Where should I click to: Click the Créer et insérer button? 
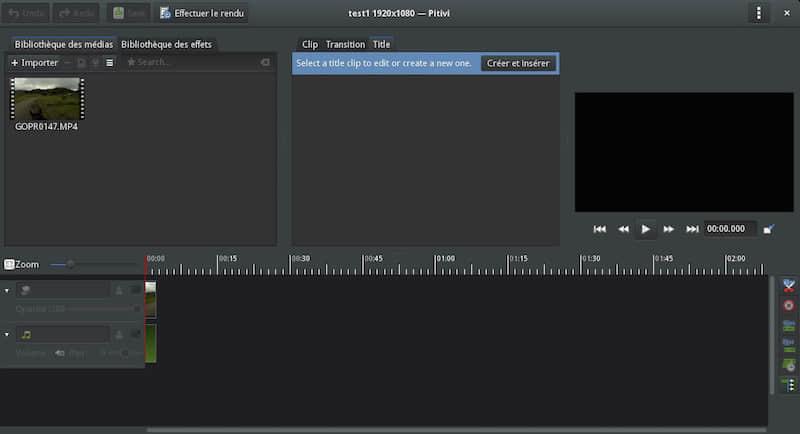click(x=517, y=63)
